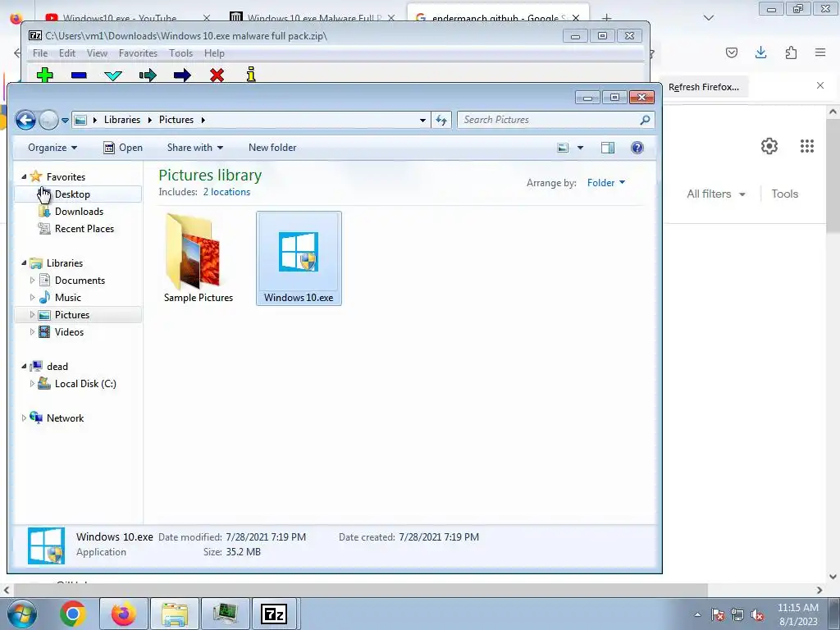This screenshot has height=630, width=840.
Task: Click the browser horizontal scrollbar
Action: pyautogui.click(x=359, y=590)
